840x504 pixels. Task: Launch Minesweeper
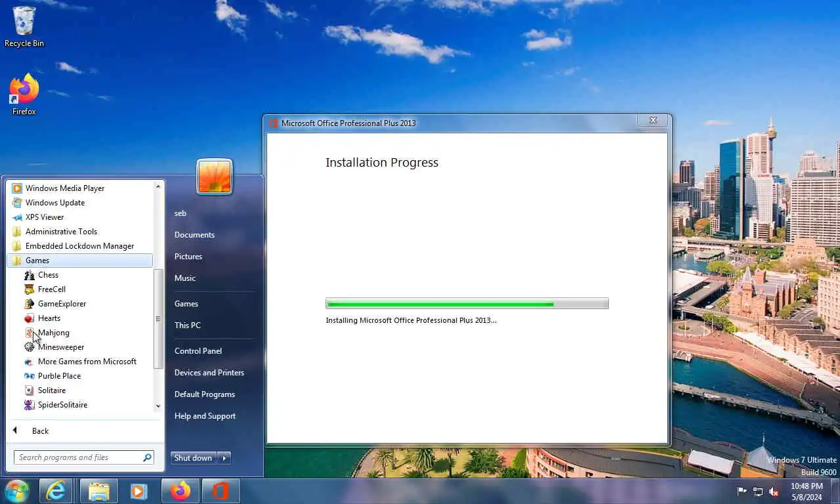tap(60, 347)
